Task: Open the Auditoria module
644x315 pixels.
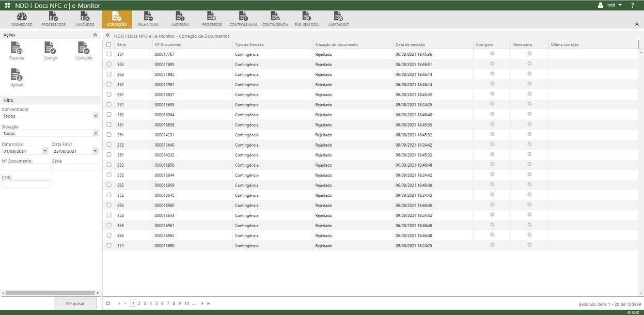Action: coord(180,19)
